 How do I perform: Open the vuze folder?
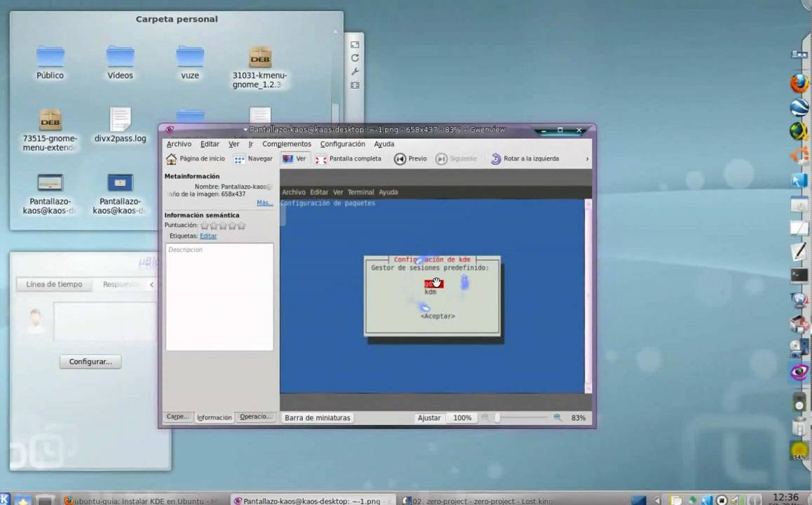tap(190, 62)
